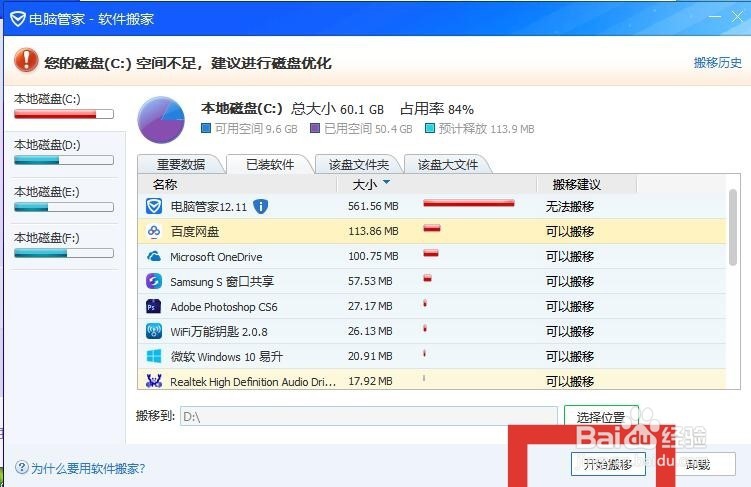This screenshot has width=751, height=487.
Task: Select the Microsoft OneDrive name text
Action: pos(216,257)
